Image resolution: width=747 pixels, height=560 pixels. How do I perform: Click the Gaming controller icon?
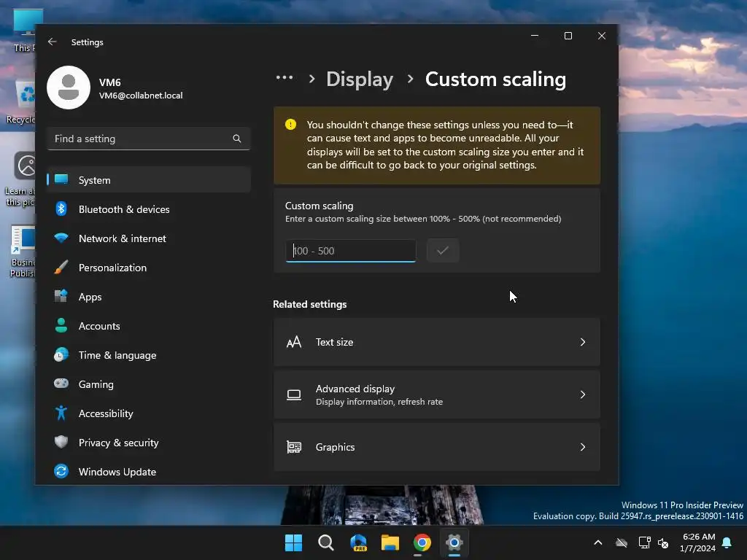tap(61, 383)
